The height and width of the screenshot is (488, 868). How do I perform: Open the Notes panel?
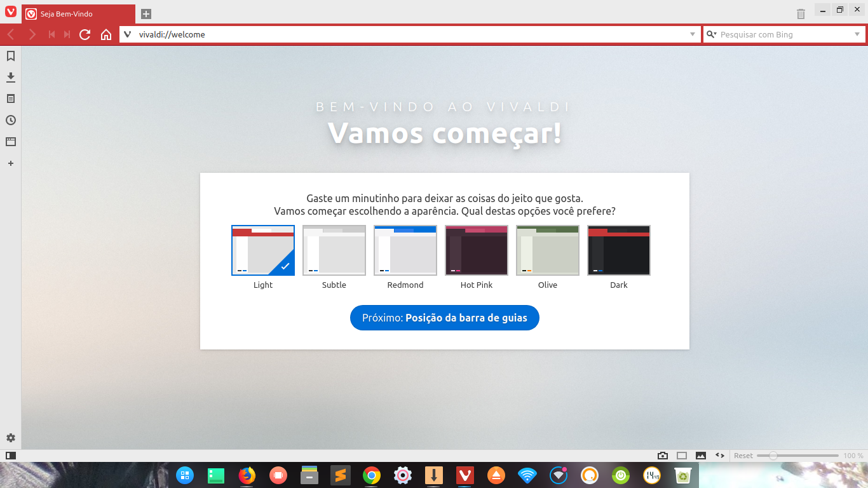11,99
